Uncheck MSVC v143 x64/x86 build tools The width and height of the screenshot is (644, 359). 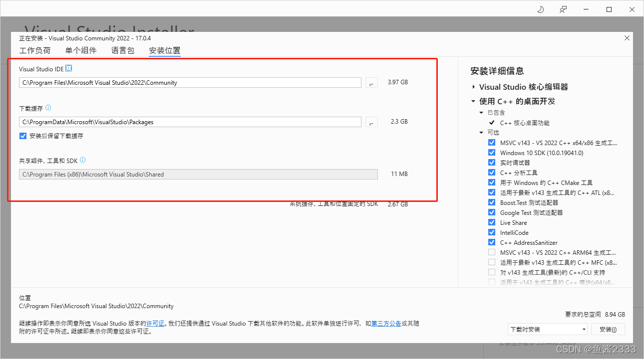(x=492, y=143)
